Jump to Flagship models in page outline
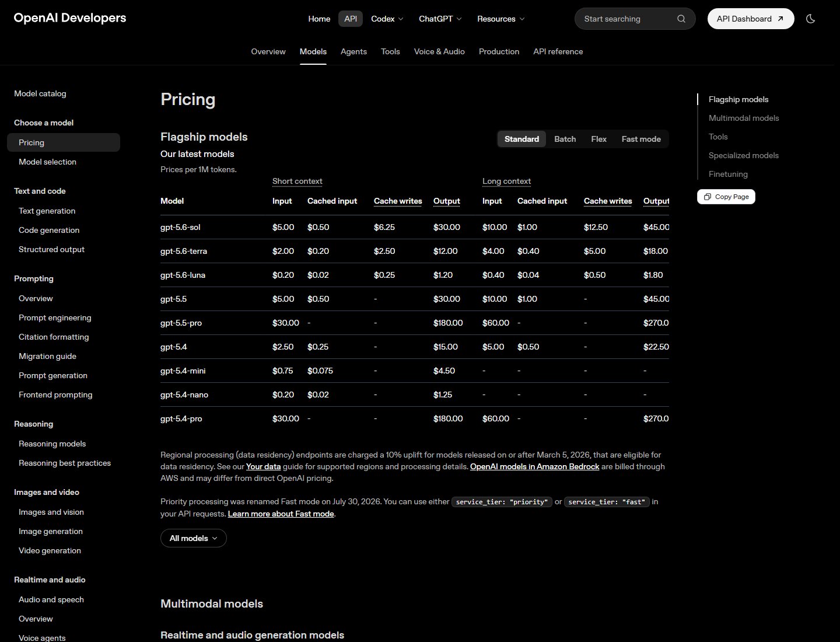This screenshot has height=642, width=840. point(738,99)
